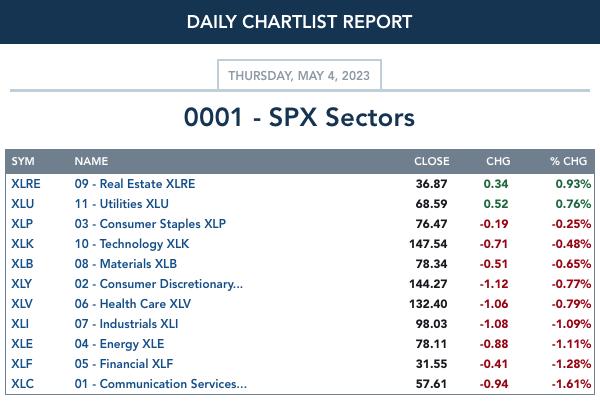Open the XLU symbol link
Viewport: 600px width, 401px height.
point(23,204)
